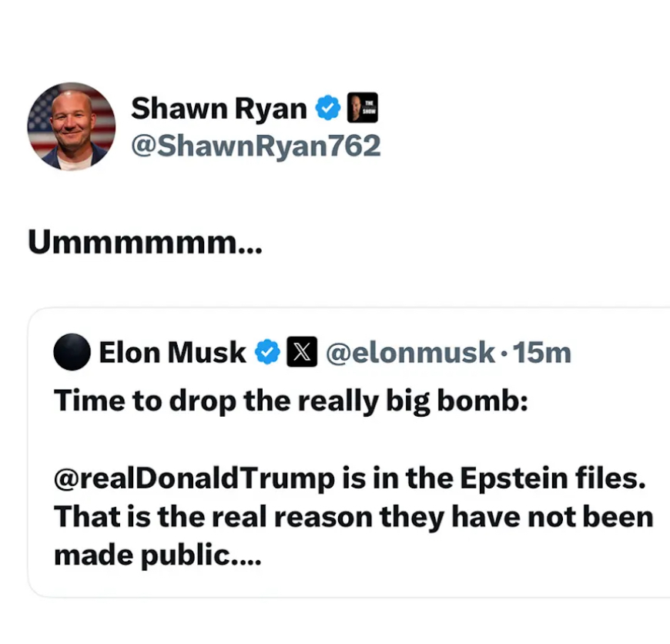The image size is (670, 644).
Task: Open Elon Musk's black circle avatar
Action: pyautogui.click(x=72, y=353)
